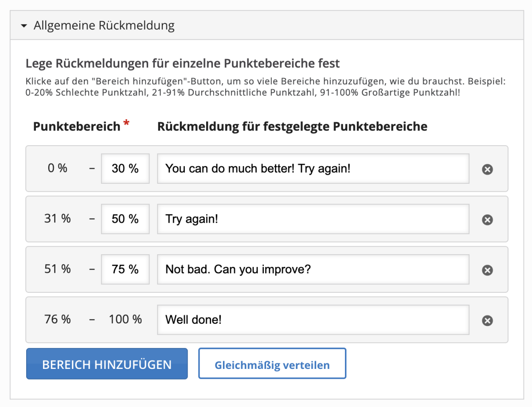This screenshot has width=532, height=407.
Task: Edit the "Not bad. Can you improve?" feedback
Action: tap(313, 269)
